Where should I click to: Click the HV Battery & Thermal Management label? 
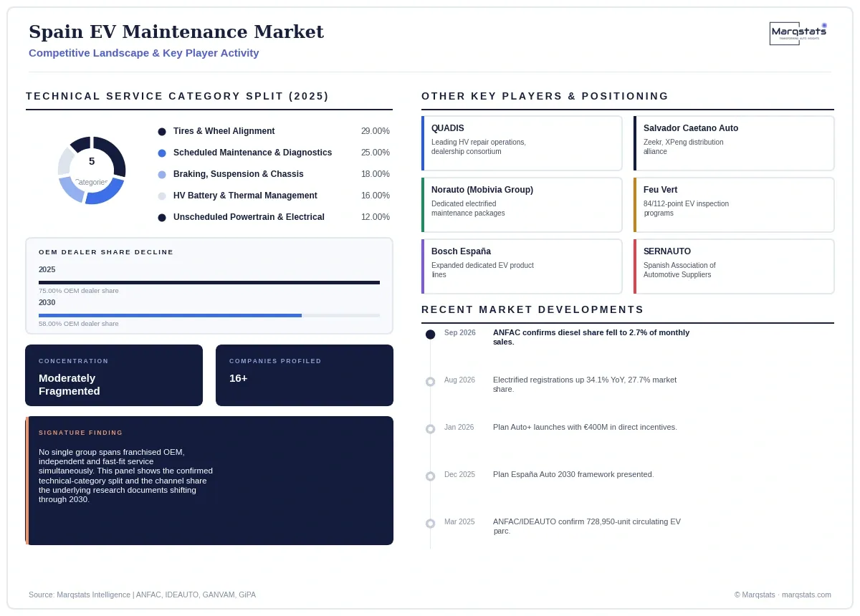click(245, 196)
